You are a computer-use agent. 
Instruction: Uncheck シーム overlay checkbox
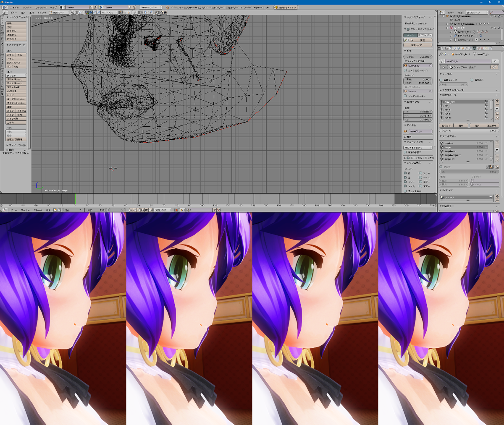point(405,186)
